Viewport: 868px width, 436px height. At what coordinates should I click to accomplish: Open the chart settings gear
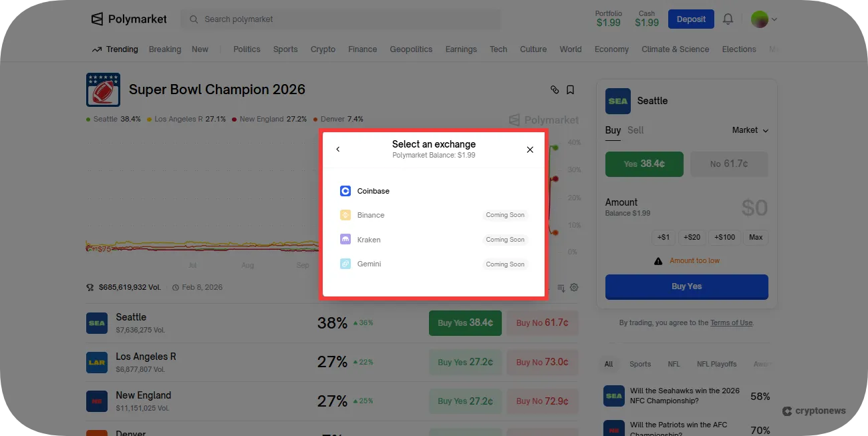[x=573, y=287]
